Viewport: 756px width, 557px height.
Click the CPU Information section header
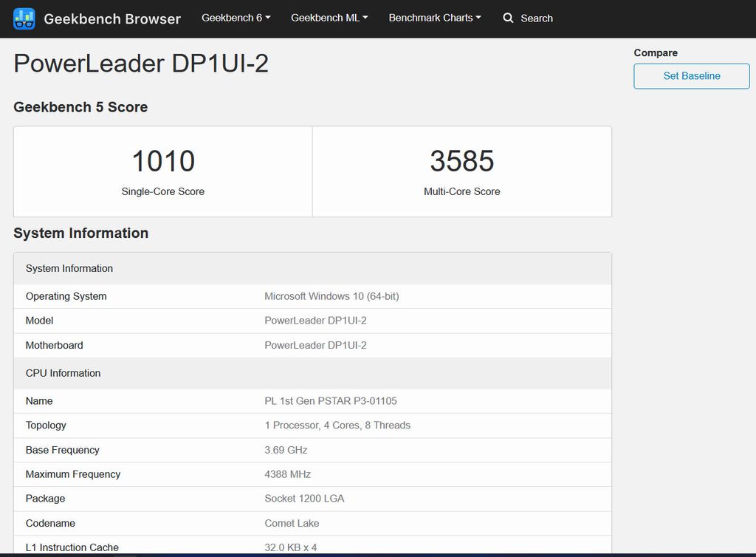(63, 373)
